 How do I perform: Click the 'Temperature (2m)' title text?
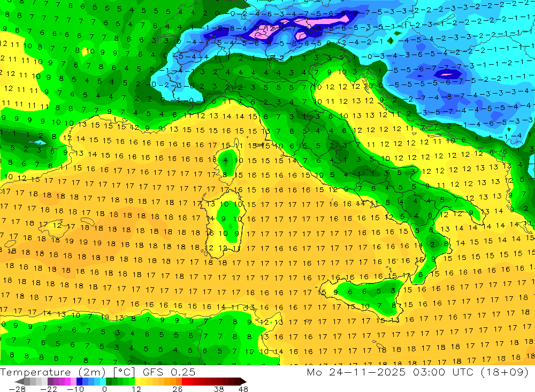[52, 372]
